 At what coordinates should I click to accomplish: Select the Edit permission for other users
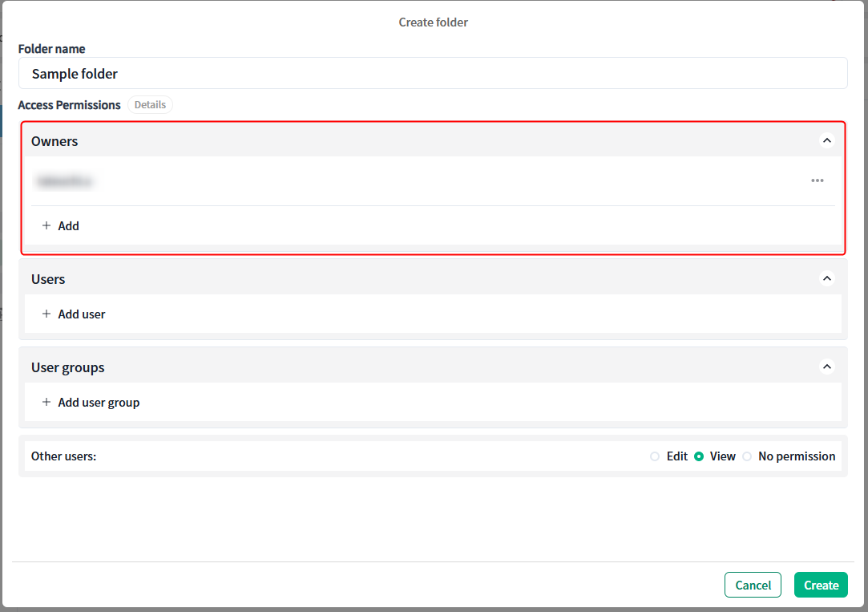655,456
